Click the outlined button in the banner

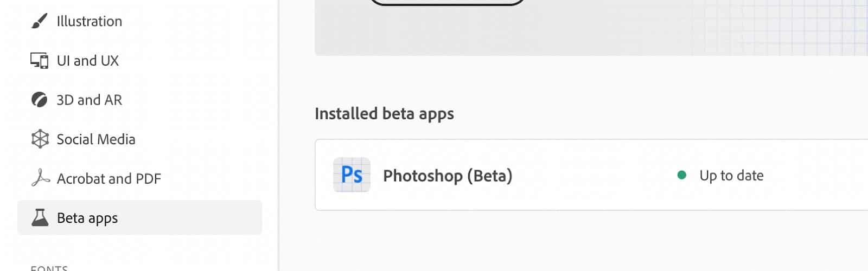pyautogui.click(x=448, y=3)
